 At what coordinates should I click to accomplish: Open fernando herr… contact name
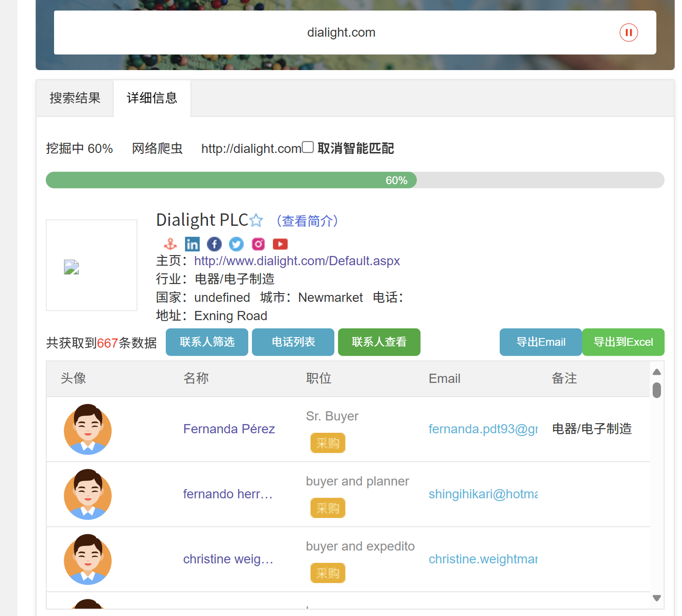tap(228, 494)
